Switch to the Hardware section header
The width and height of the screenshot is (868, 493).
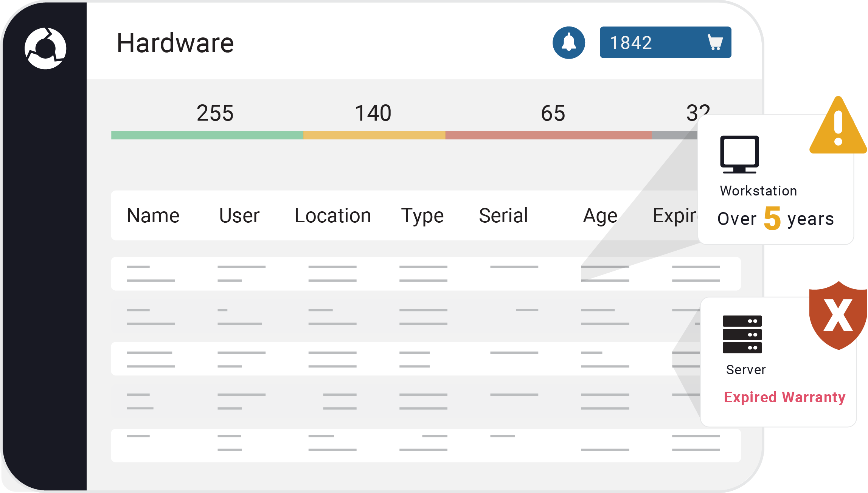[175, 43]
